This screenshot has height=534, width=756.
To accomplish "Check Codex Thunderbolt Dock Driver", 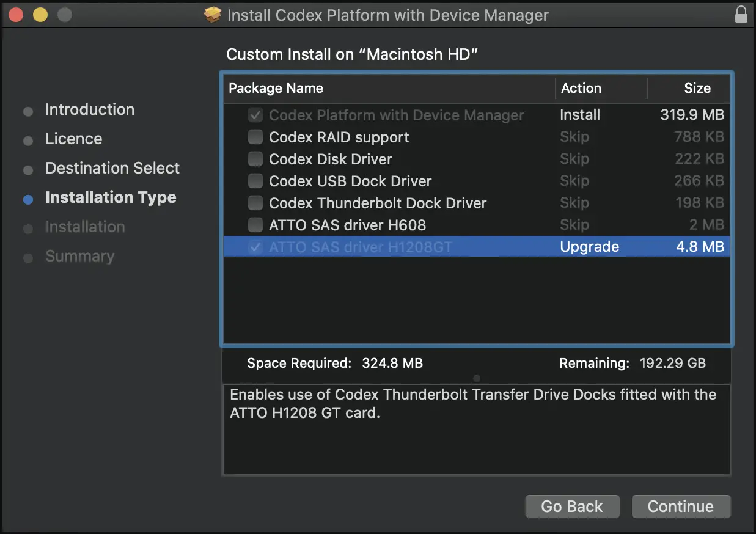I will (255, 203).
